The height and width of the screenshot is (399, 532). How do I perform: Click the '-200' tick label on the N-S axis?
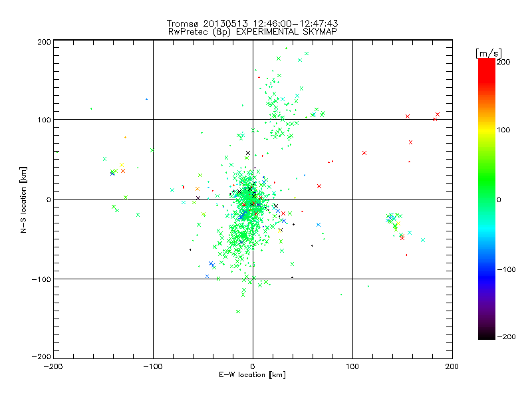(x=41, y=356)
